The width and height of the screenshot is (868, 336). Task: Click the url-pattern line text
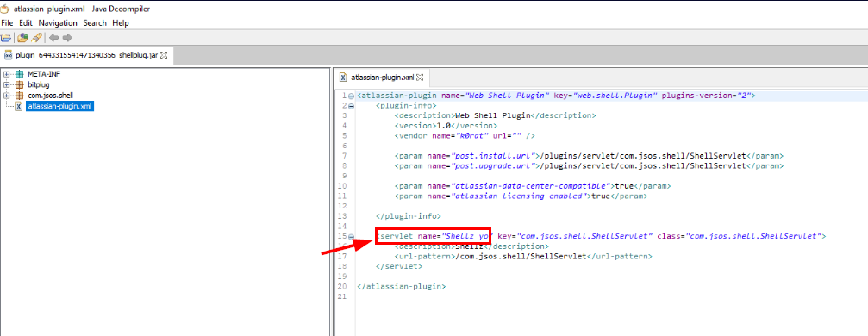click(523, 257)
